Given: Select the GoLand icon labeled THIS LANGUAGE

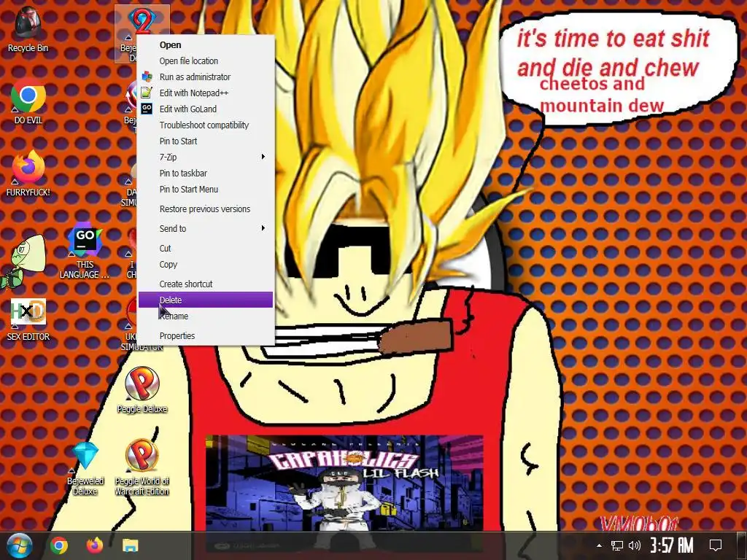Looking at the screenshot, I should pos(85,250).
